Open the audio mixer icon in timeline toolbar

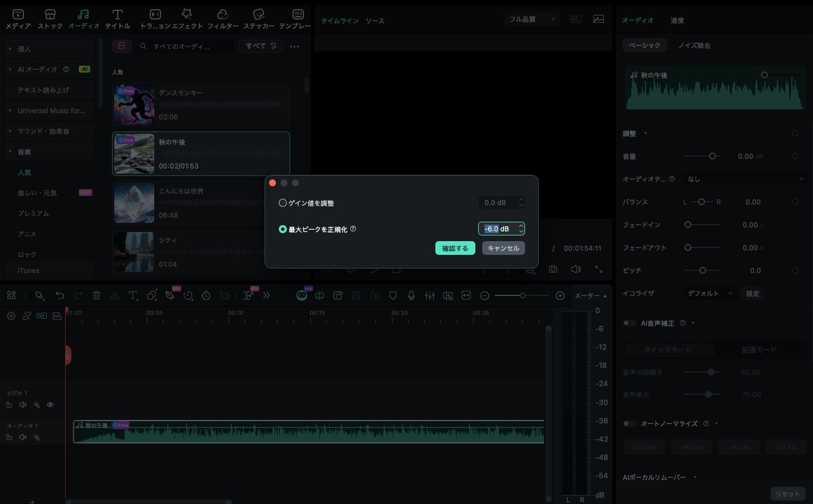click(430, 295)
